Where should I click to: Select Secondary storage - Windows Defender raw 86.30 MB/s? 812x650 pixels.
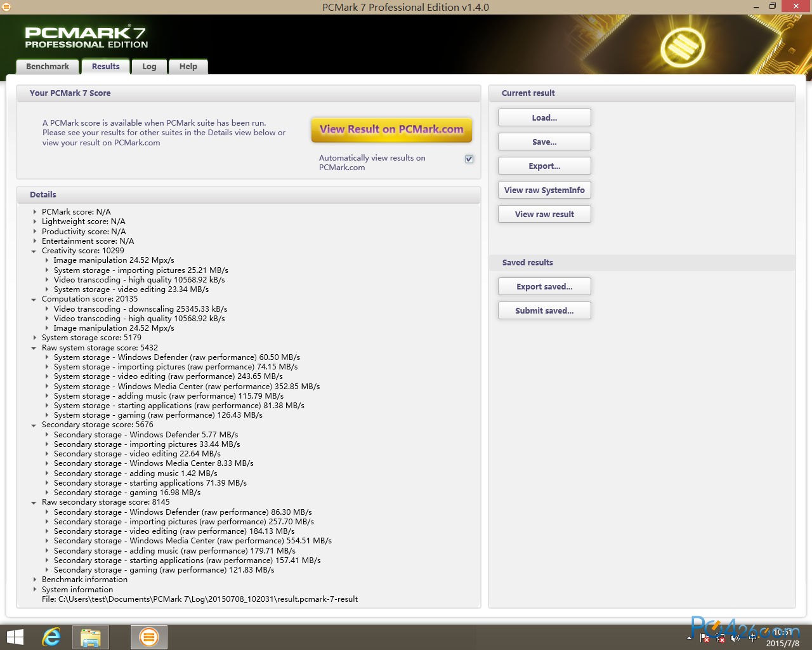click(183, 512)
